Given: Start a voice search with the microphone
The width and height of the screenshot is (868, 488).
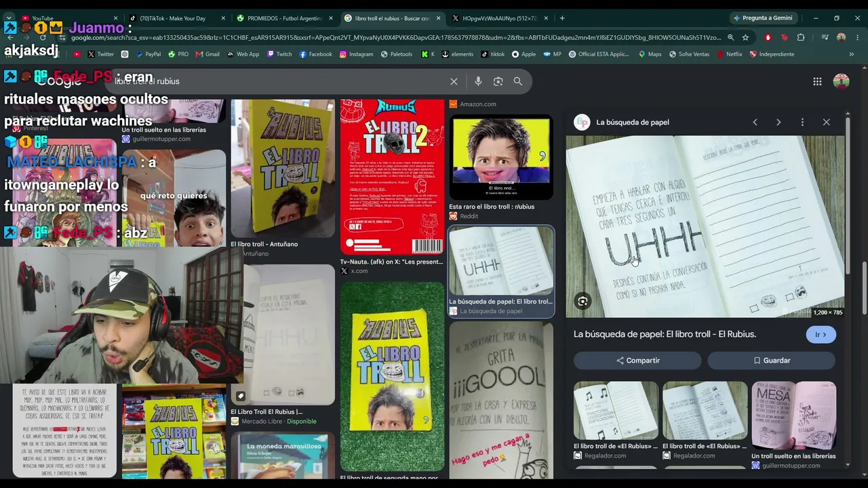Looking at the screenshot, I should tap(478, 81).
